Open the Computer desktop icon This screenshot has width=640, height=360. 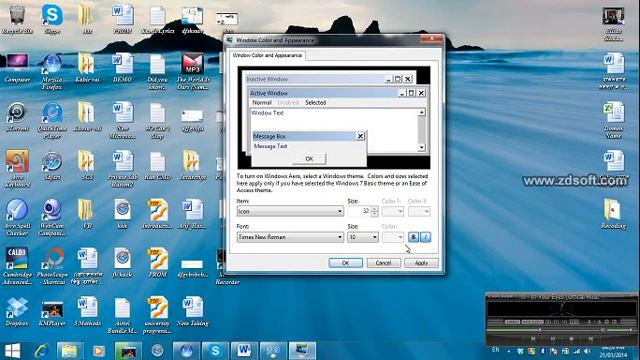tap(17, 67)
